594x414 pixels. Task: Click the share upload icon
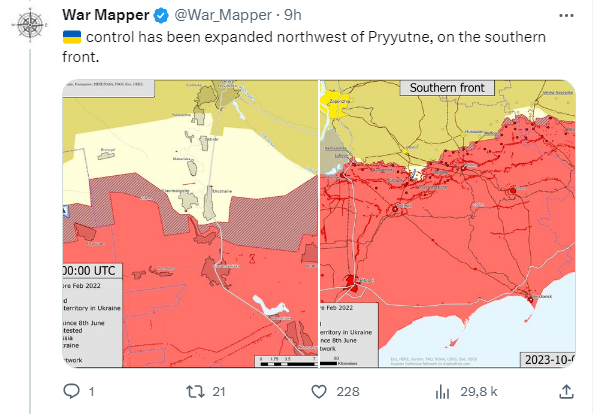(x=566, y=391)
